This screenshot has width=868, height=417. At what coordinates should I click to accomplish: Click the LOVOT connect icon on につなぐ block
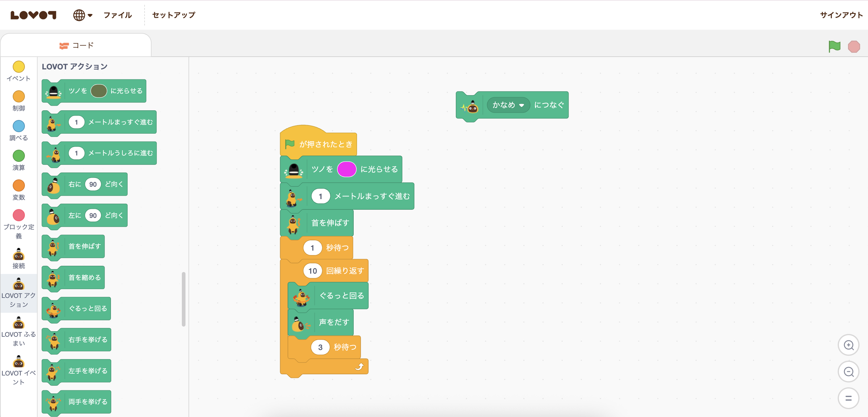pyautogui.click(x=470, y=107)
